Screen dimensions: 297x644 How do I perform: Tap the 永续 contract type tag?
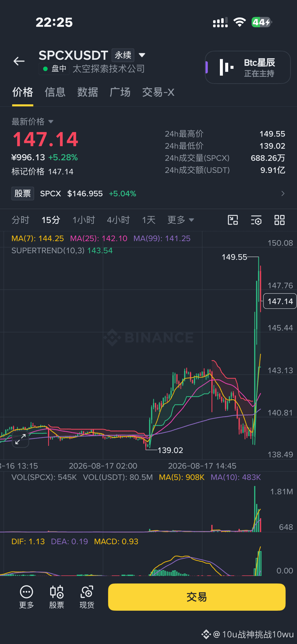point(123,55)
